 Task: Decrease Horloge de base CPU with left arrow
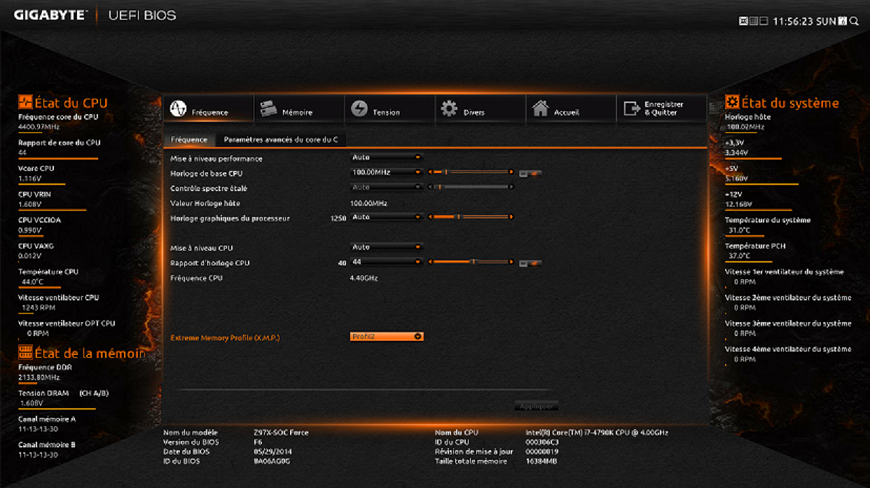coord(430,172)
